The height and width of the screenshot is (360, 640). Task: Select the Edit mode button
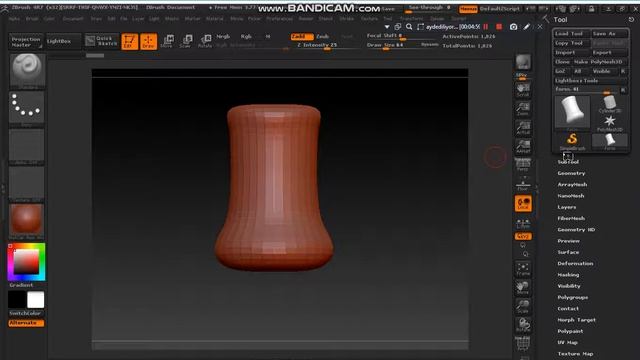pos(129,42)
